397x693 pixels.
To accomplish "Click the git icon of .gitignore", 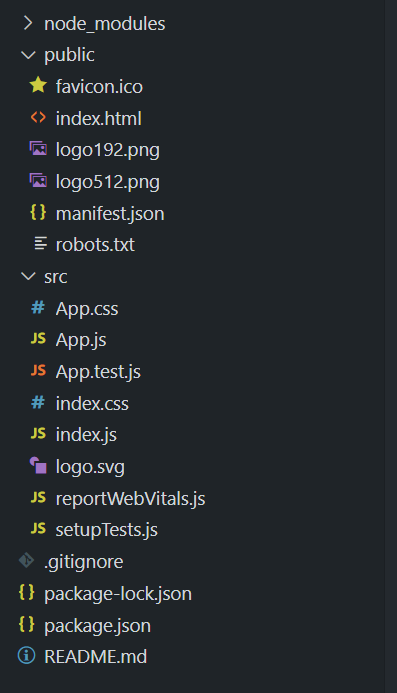I will [27, 560].
